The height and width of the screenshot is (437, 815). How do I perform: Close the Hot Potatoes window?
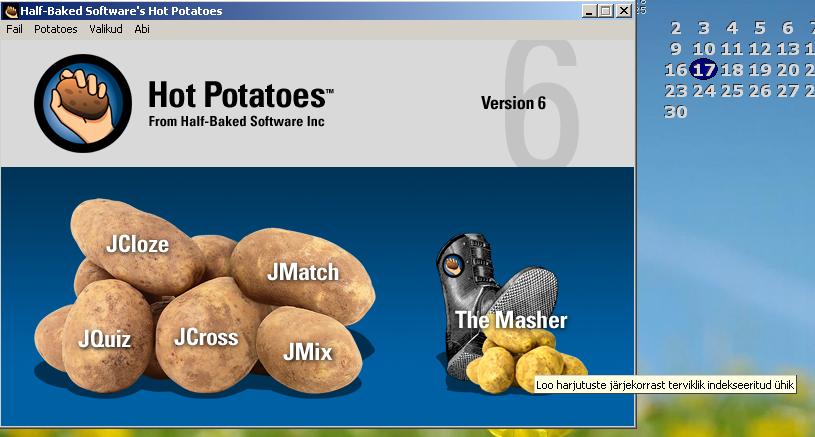point(624,11)
